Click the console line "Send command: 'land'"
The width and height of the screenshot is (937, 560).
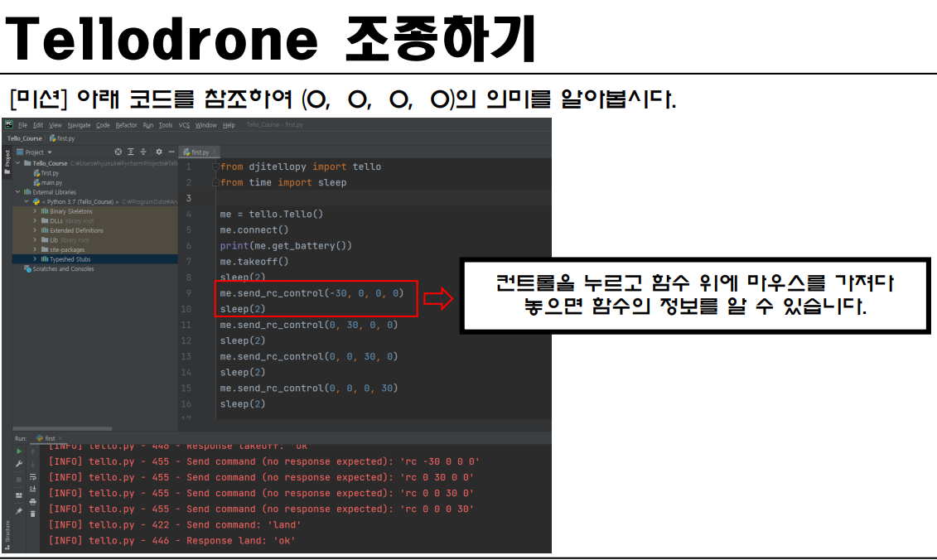pos(175,524)
